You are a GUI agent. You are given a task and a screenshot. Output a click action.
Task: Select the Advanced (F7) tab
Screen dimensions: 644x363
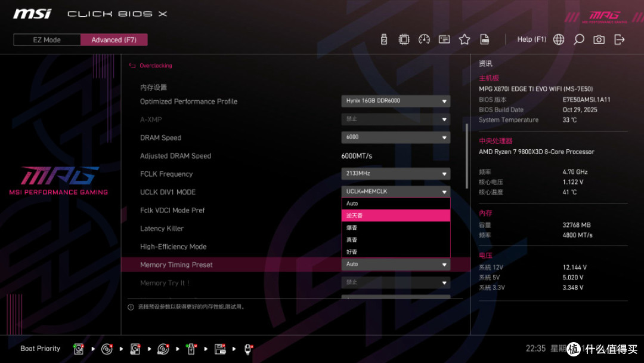pyautogui.click(x=114, y=40)
